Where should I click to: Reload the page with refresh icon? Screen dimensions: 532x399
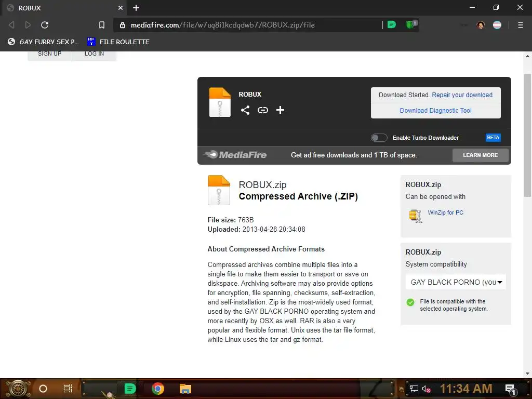(x=45, y=25)
